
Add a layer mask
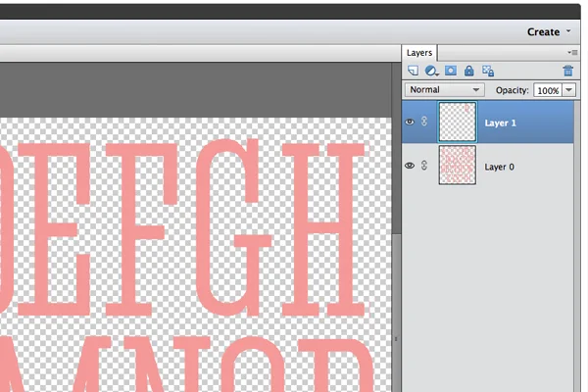[x=451, y=71]
